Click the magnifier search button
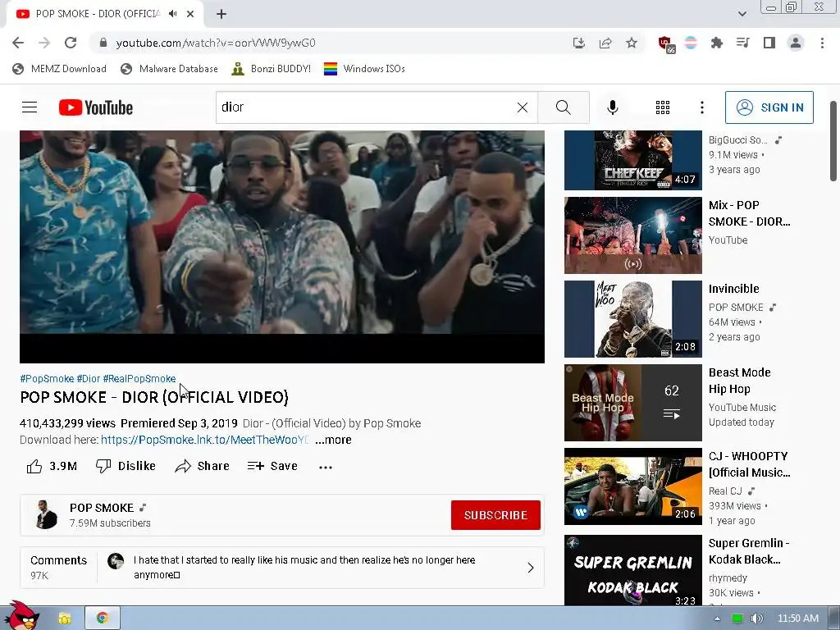The image size is (840, 630). pyautogui.click(x=563, y=107)
